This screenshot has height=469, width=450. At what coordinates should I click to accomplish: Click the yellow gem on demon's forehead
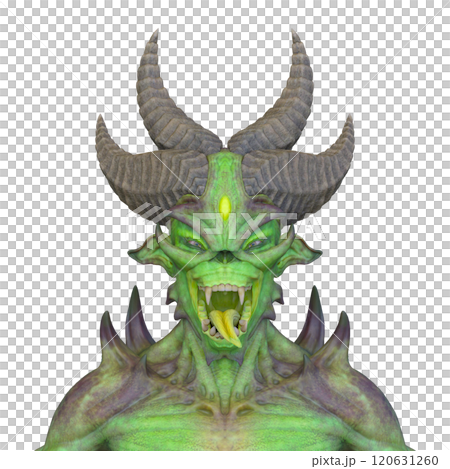225,206
